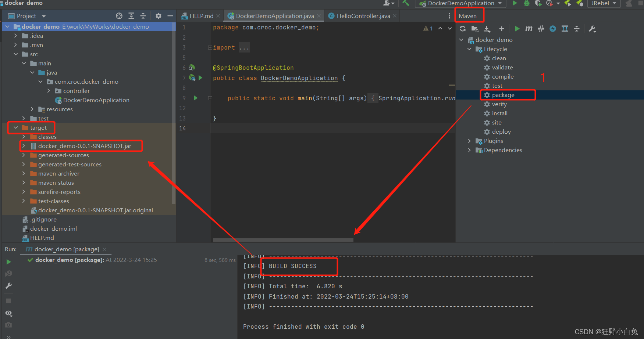The height and width of the screenshot is (339, 644).
Task: Toggle Maven Offline mode lightning icon
Action: tap(553, 29)
